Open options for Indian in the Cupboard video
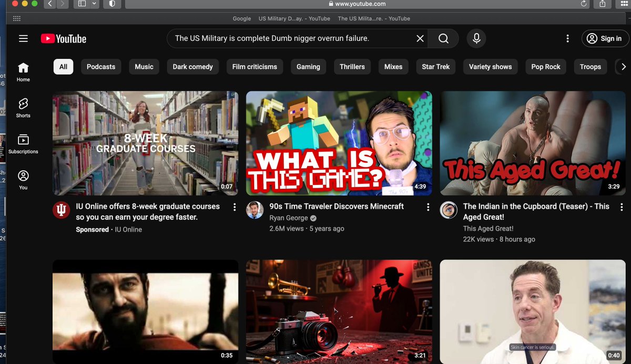Viewport: 631px width, 364px height. pos(622,207)
